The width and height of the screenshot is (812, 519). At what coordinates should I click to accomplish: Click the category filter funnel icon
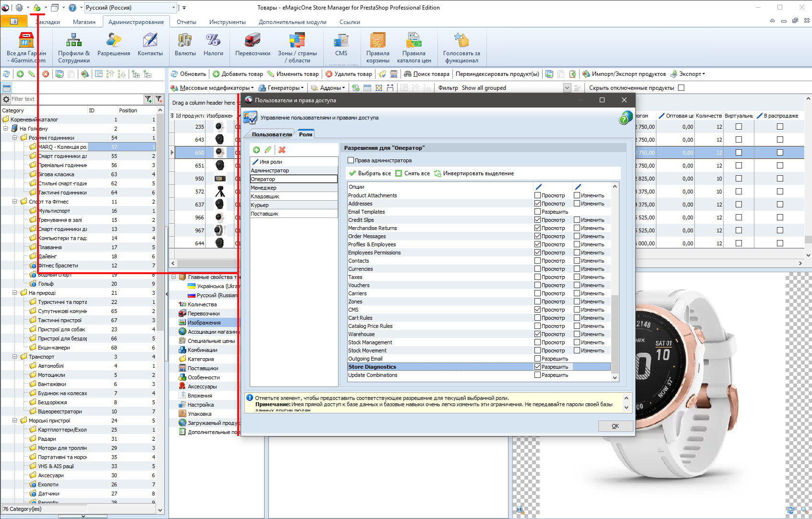(x=148, y=99)
